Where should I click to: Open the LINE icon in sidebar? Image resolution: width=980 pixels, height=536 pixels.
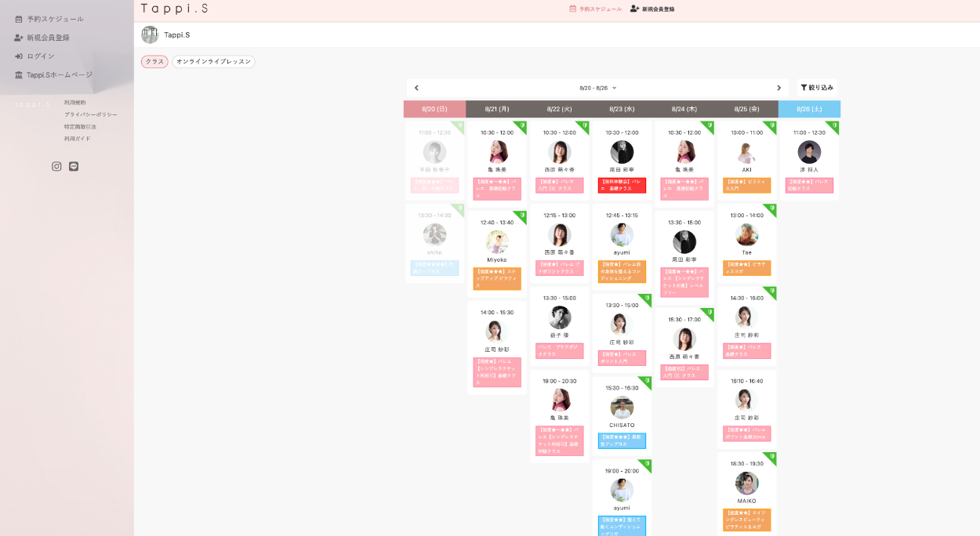[x=74, y=166]
